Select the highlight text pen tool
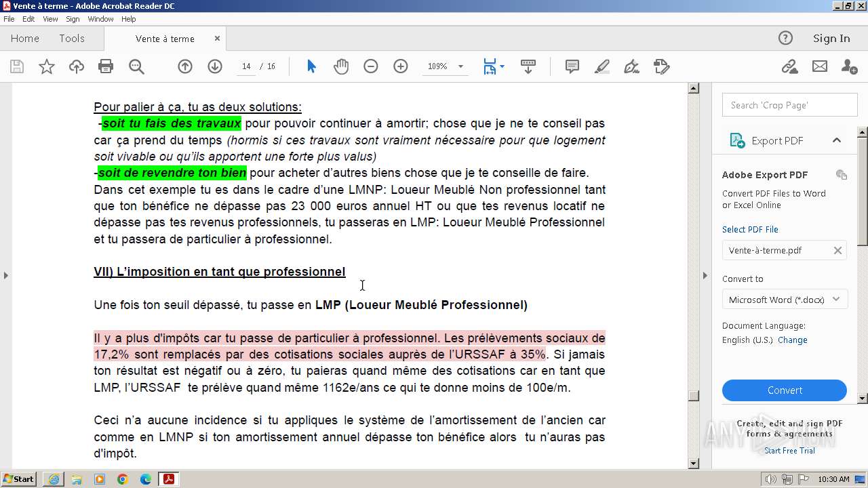868x488 pixels. click(601, 66)
